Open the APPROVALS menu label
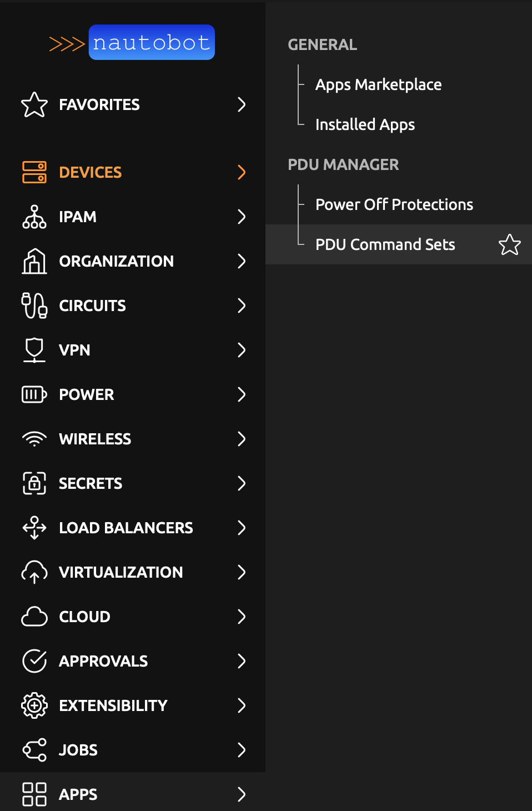Screen dimensions: 532x811 (103, 661)
